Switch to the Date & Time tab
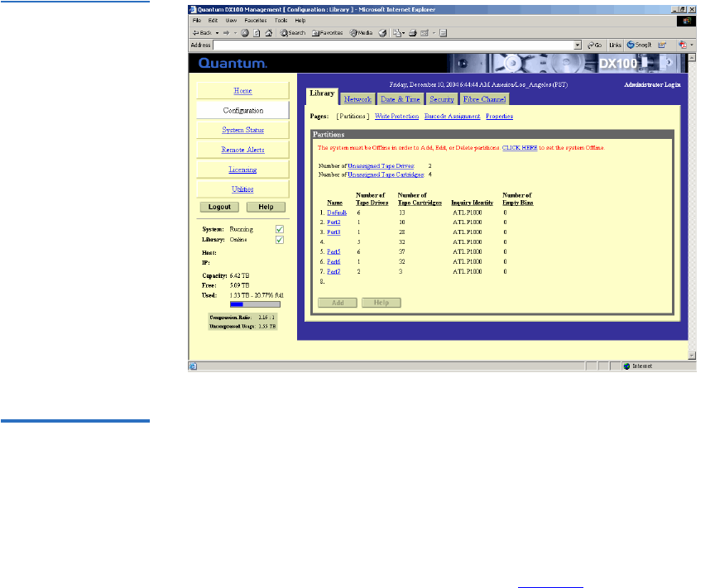 [x=401, y=99]
